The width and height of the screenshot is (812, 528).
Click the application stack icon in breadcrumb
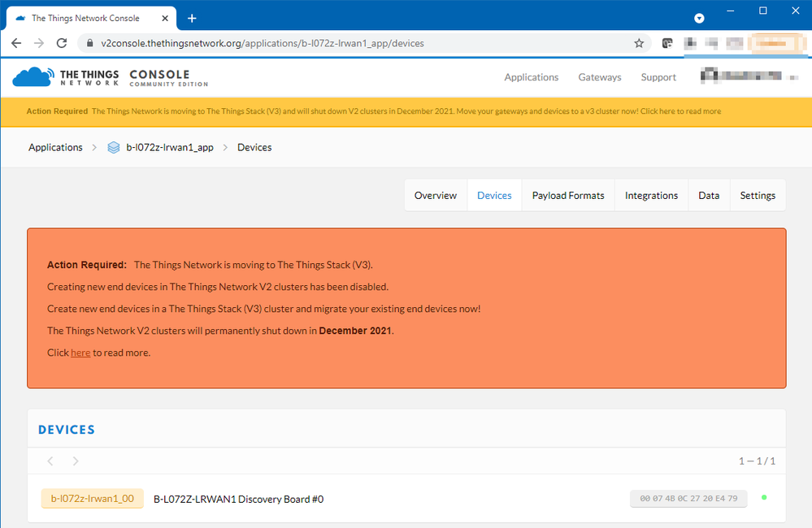coord(114,148)
